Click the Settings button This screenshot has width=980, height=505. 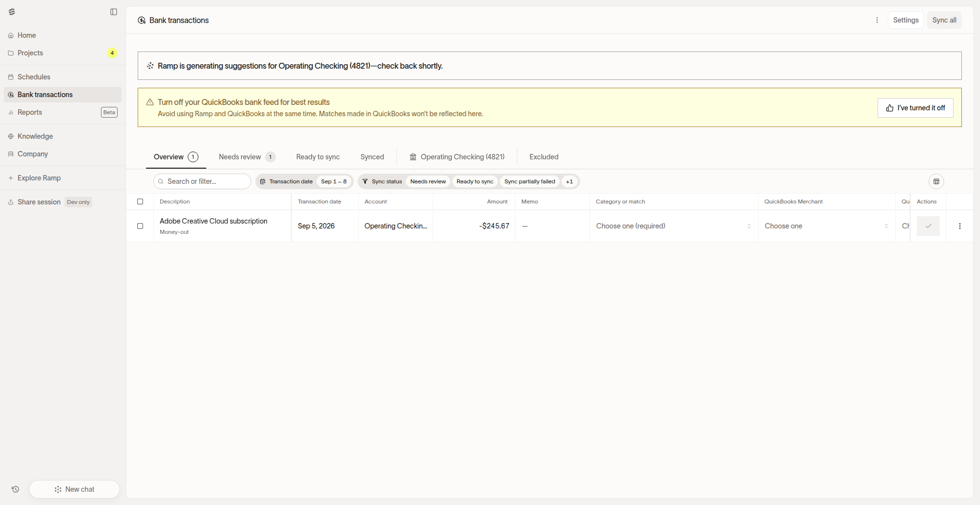click(906, 20)
